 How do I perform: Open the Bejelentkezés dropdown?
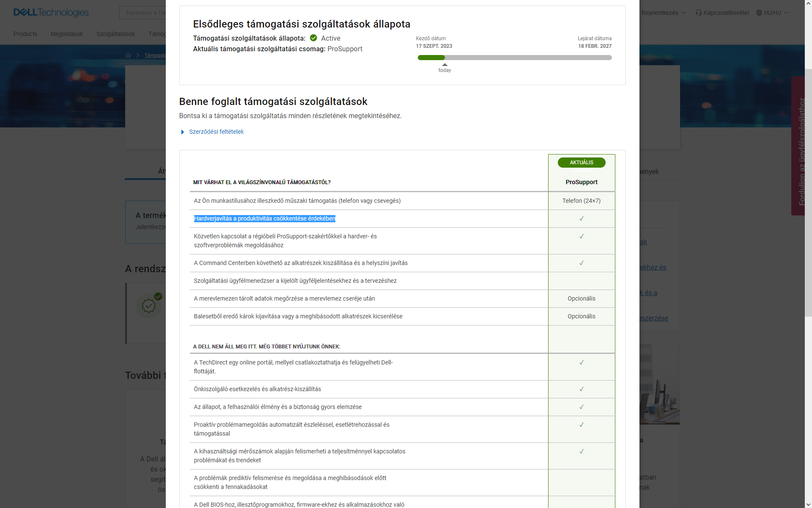663,13
